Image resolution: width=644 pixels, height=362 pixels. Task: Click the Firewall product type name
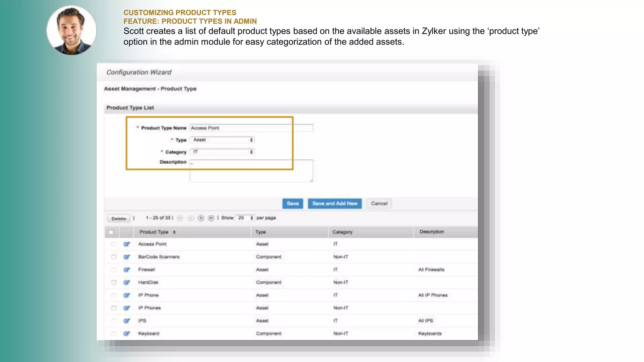[x=147, y=270]
